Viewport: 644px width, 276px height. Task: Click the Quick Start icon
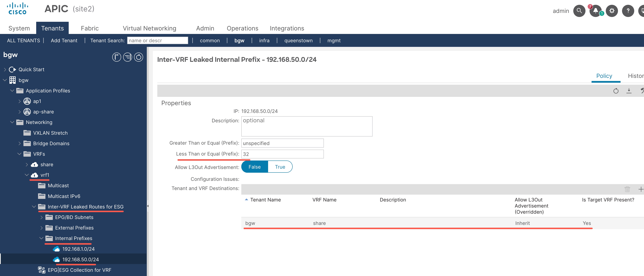[13, 69]
